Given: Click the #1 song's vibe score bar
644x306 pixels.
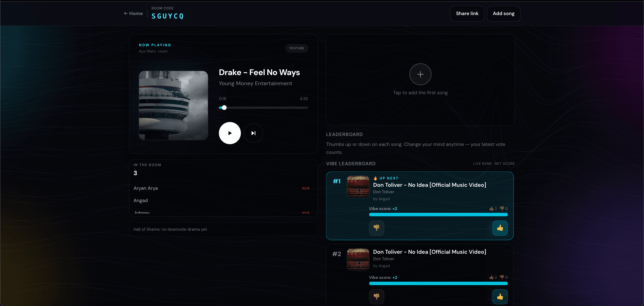Looking at the screenshot, I should 438,215.
